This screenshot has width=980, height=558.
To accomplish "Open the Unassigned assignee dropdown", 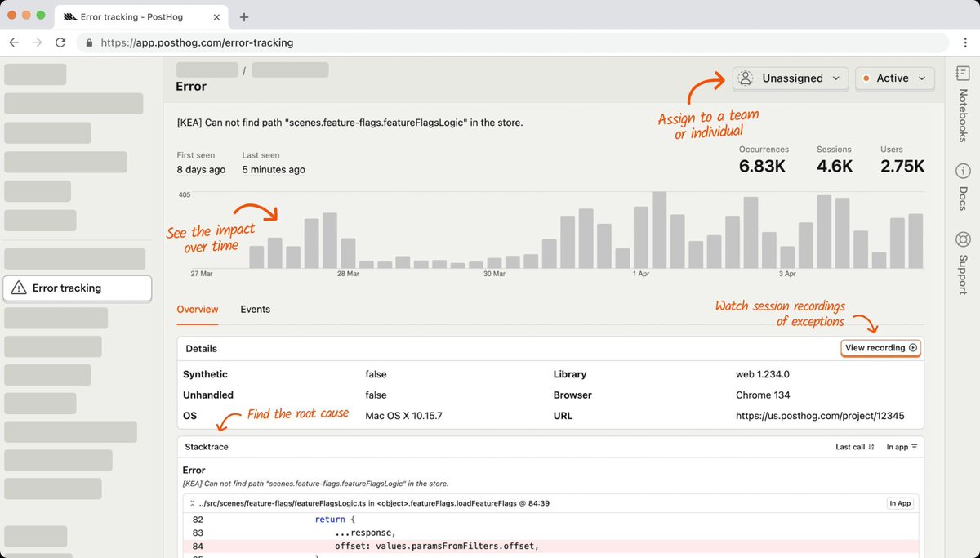I will tap(790, 78).
